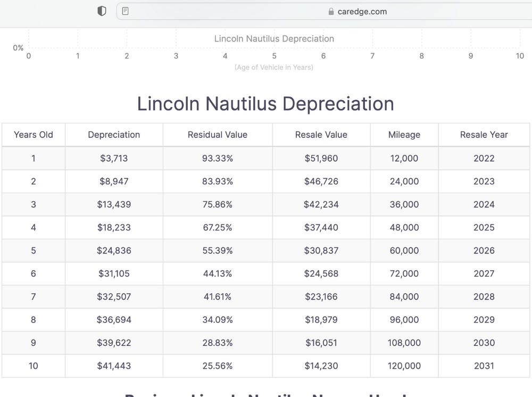Click the Mileage column header

404,135
